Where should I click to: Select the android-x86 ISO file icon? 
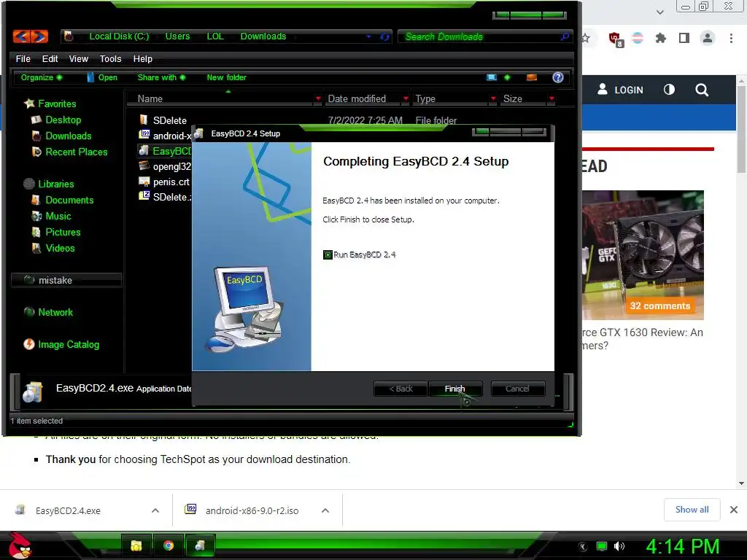[x=144, y=135]
